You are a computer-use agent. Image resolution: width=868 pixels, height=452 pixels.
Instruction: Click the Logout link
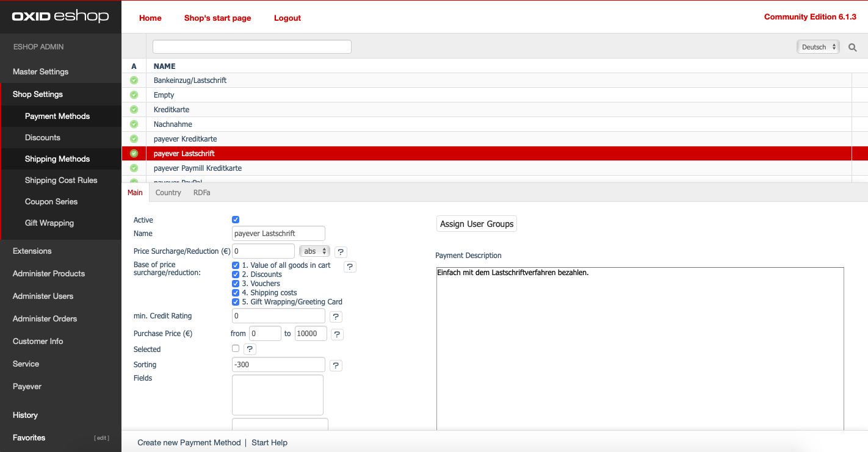(x=288, y=18)
